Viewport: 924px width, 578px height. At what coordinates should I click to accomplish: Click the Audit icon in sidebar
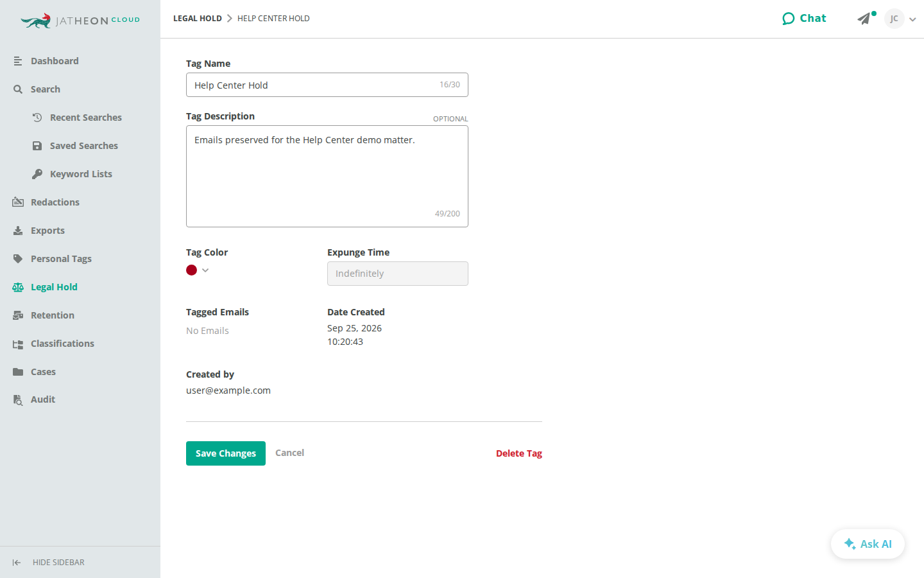pyautogui.click(x=18, y=399)
